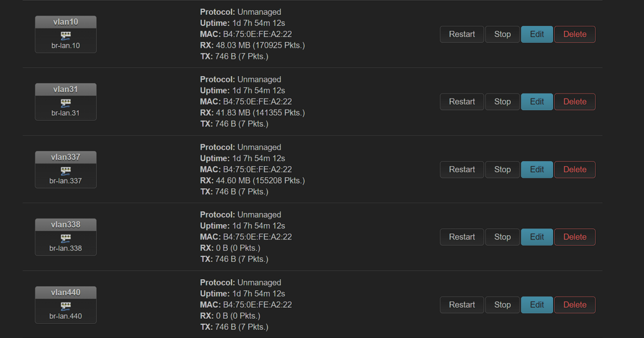Click the vlan338 bridge device icon
Viewport: 644px width, 338px height.
[x=66, y=238]
